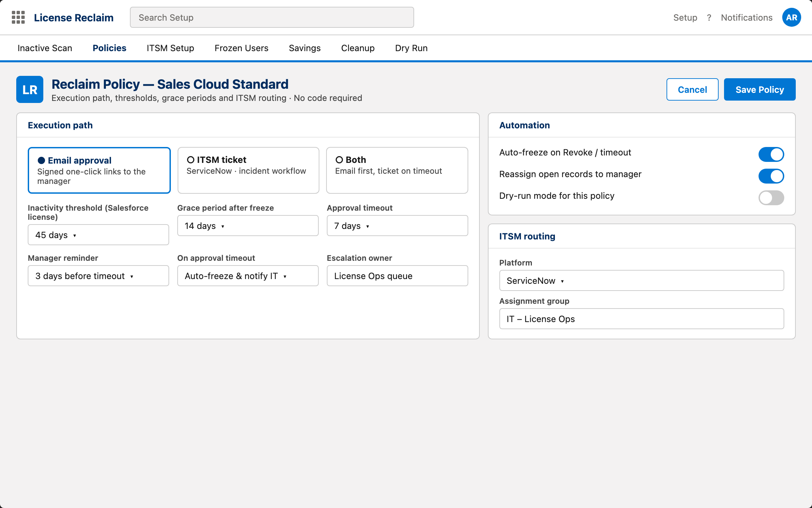Click the Save Policy button

click(x=760, y=89)
